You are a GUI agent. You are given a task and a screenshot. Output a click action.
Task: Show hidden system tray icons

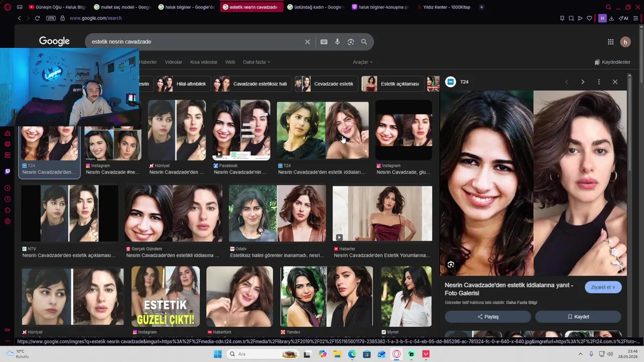(x=580, y=354)
